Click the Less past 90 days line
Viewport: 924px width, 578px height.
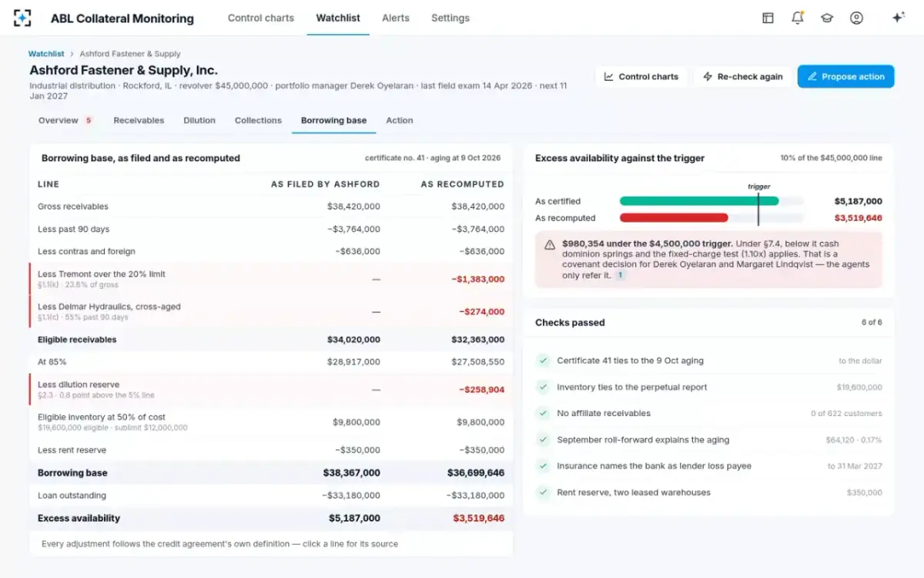pyautogui.click(x=271, y=229)
